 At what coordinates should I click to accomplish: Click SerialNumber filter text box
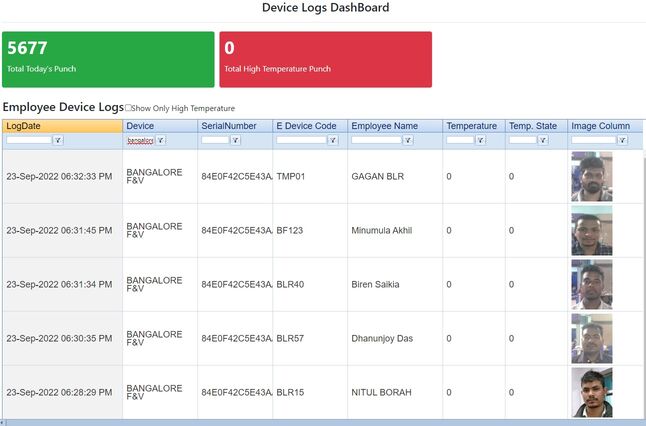coord(215,140)
